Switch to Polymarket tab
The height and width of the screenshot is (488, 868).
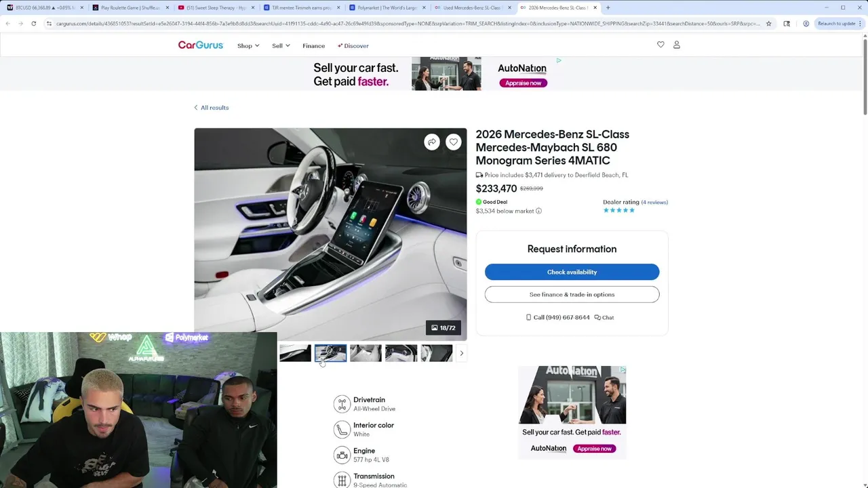[x=387, y=7]
